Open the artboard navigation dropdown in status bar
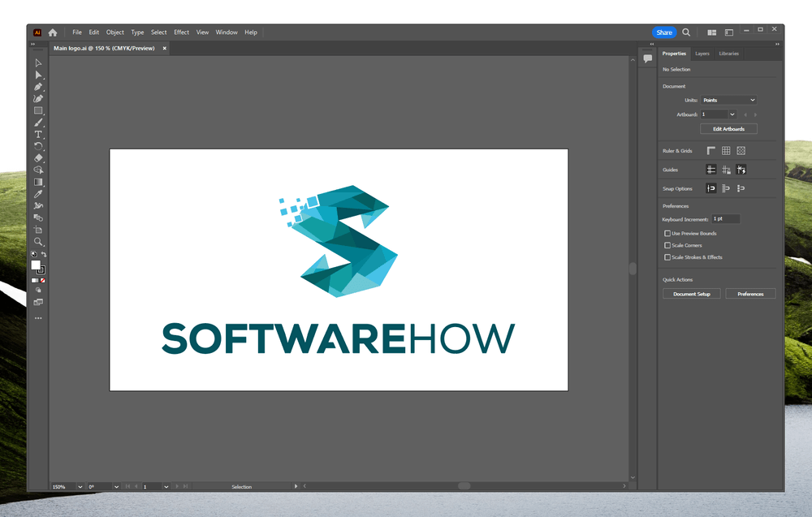Screen dimensions: 812x517 [x=166, y=487]
